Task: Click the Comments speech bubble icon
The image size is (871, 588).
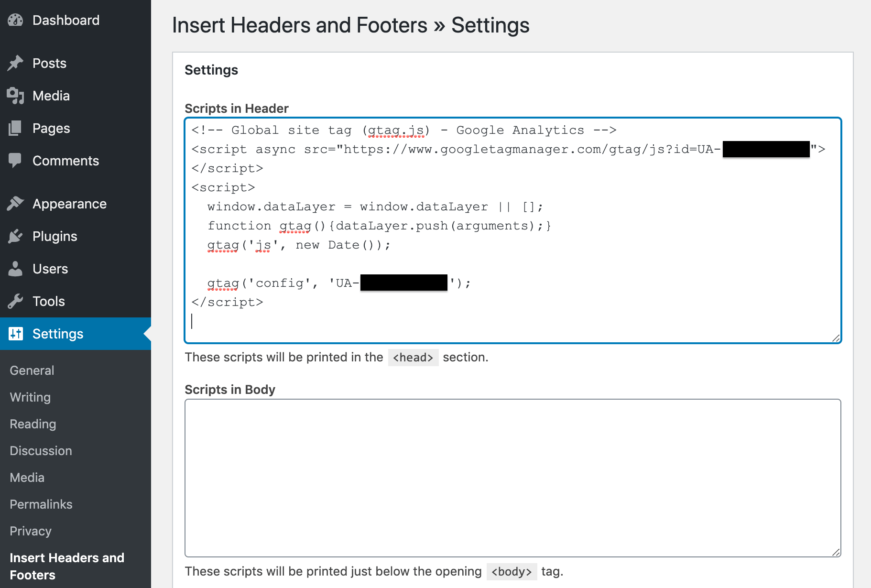Action: [x=15, y=161]
